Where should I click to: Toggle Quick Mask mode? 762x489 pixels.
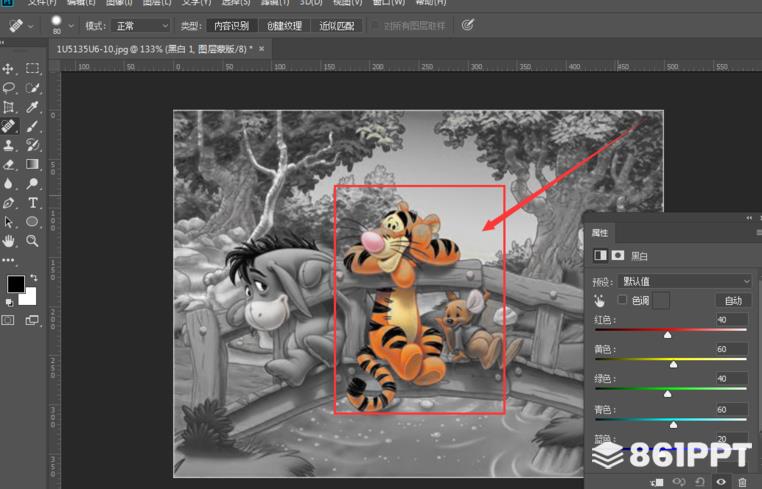(8, 320)
